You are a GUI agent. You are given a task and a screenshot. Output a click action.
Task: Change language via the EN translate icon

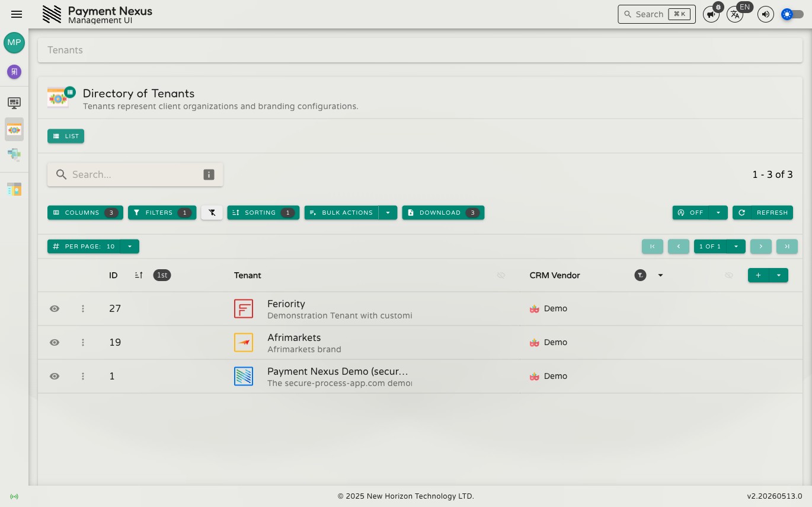pos(735,14)
